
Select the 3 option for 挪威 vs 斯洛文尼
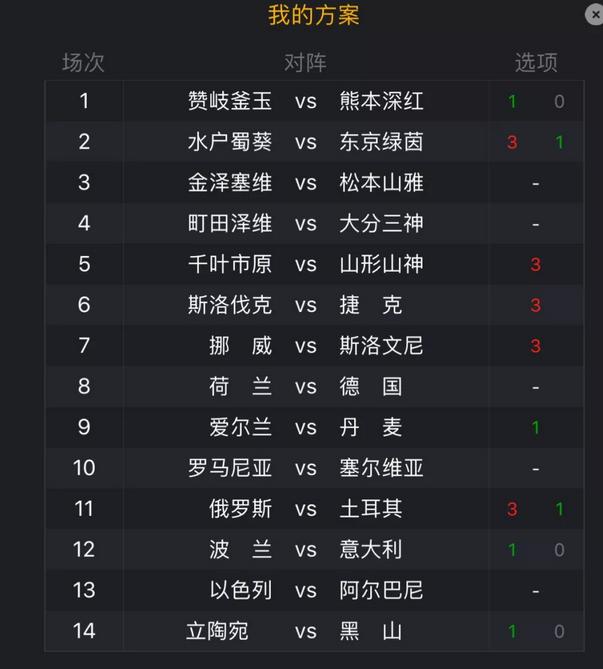coord(536,346)
